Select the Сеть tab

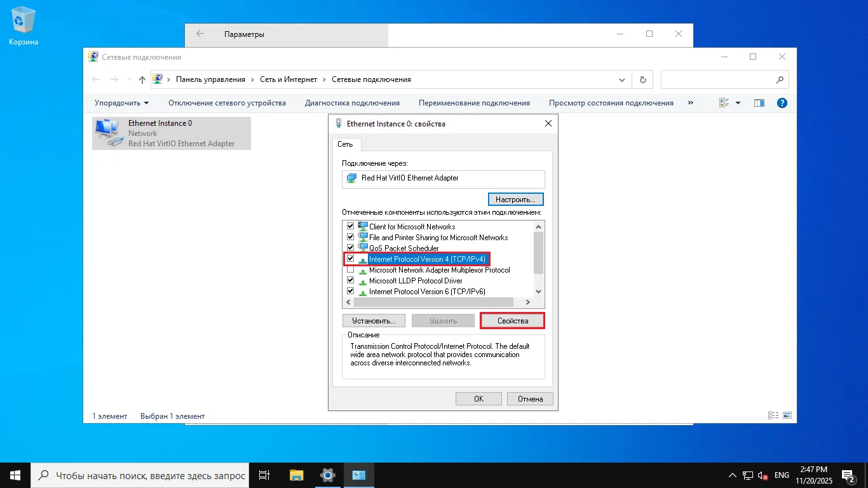[x=345, y=144]
